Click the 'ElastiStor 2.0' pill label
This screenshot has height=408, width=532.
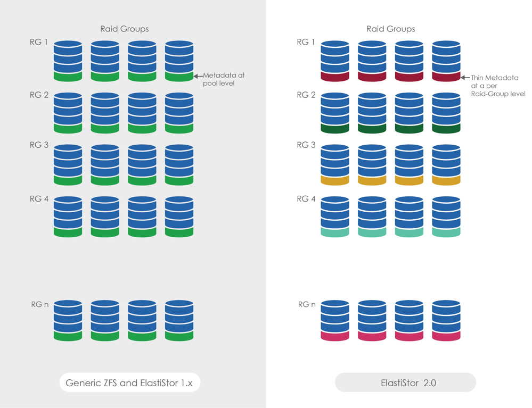(405, 382)
